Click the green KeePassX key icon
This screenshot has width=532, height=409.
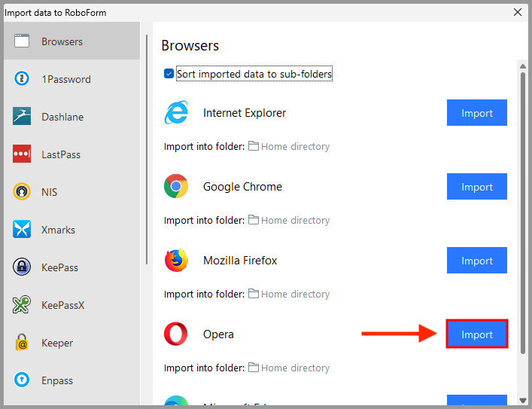(x=22, y=304)
